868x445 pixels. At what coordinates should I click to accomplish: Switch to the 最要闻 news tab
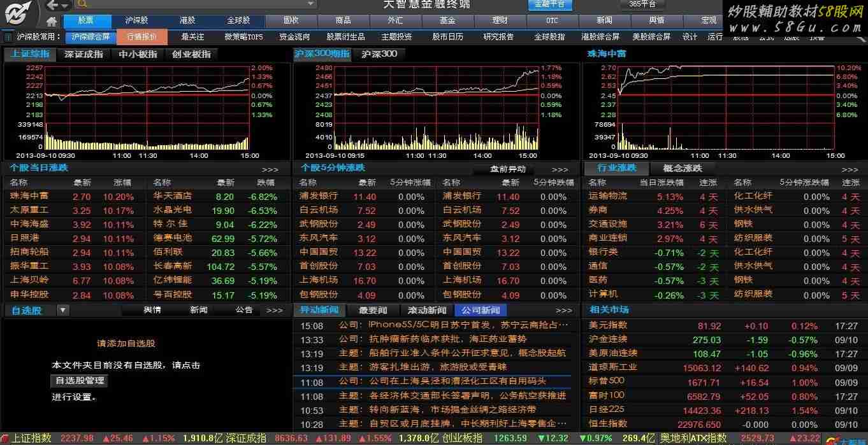(x=373, y=310)
